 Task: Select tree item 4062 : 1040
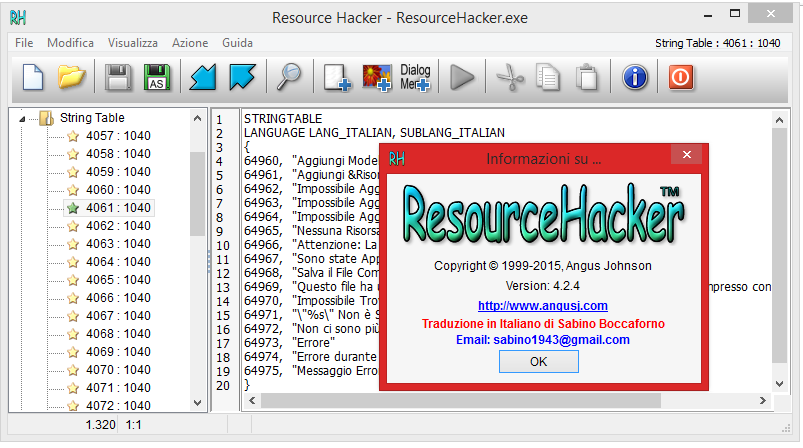pyautogui.click(x=118, y=226)
